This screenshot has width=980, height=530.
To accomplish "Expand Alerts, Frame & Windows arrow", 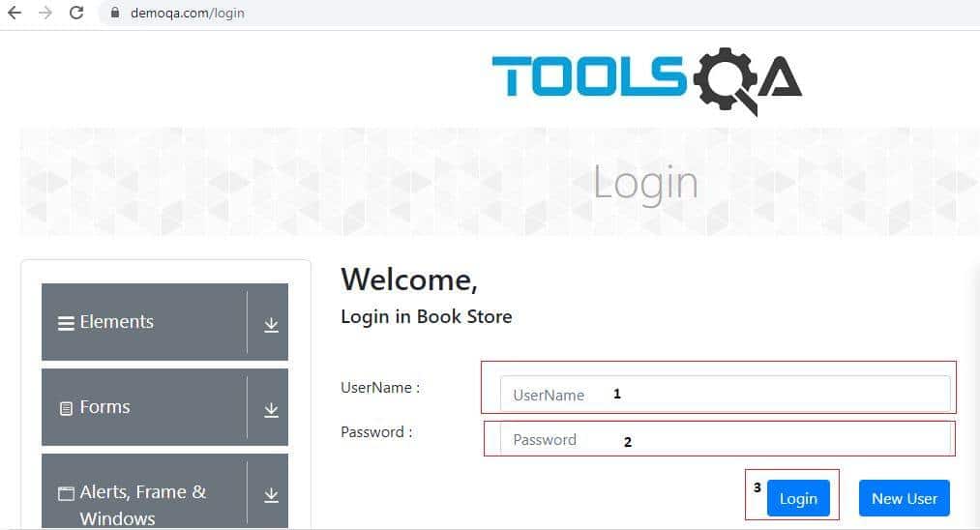I will coord(271,494).
